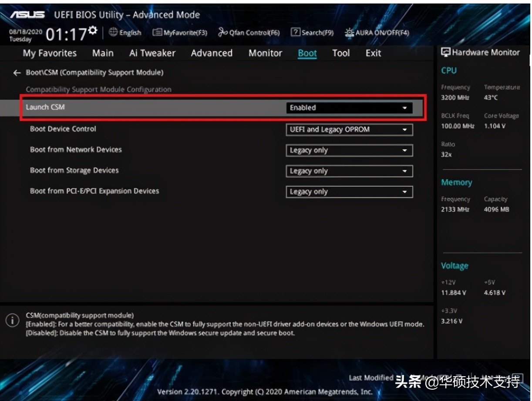Click the back arrow next to Boot\CSM

[x=17, y=73]
